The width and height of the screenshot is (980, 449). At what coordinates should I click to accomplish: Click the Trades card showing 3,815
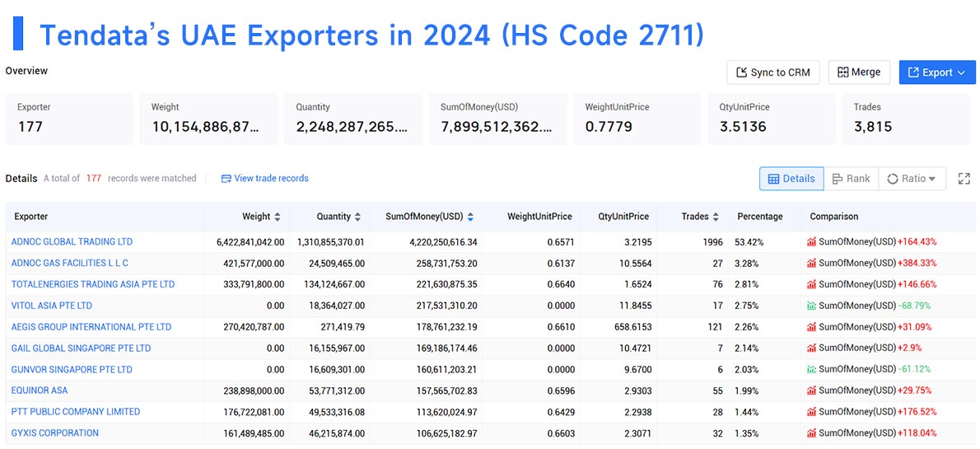pos(906,119)
